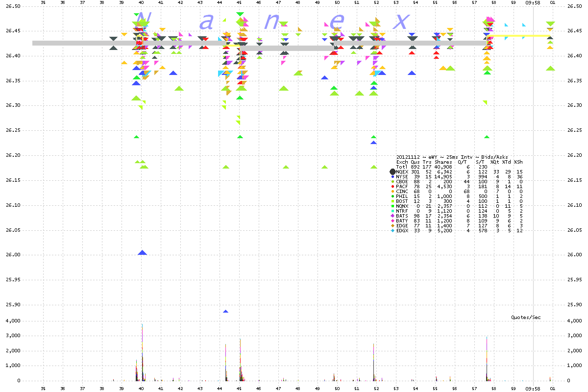
Task: Click the '%Sh' column header
Action: [518, 162]
